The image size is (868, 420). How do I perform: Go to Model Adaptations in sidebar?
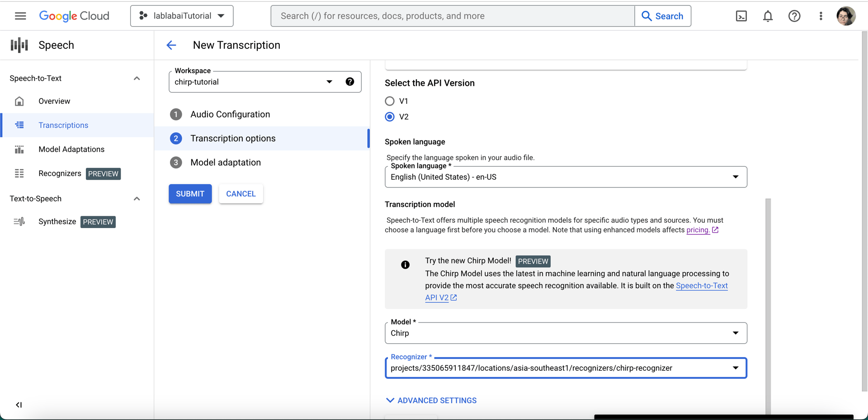click(71, 149)
